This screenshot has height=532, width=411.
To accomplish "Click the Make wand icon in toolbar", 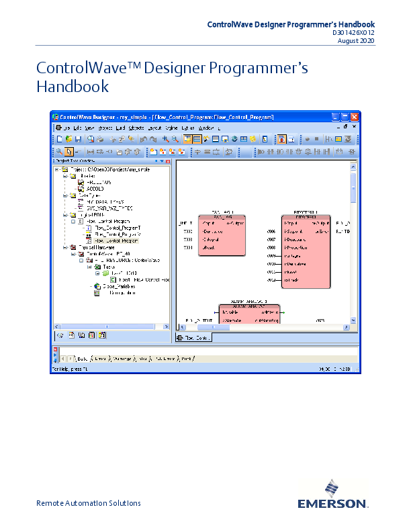I will point(206,139).
